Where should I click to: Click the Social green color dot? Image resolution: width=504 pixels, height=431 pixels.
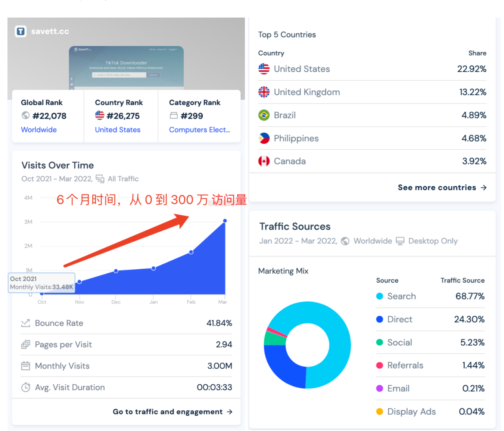click(380, 342)
